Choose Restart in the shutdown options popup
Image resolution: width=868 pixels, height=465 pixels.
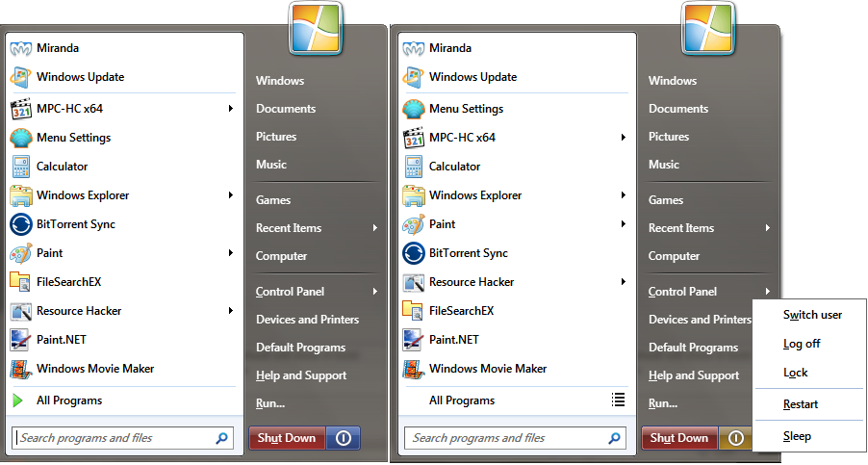coord(801,404)
